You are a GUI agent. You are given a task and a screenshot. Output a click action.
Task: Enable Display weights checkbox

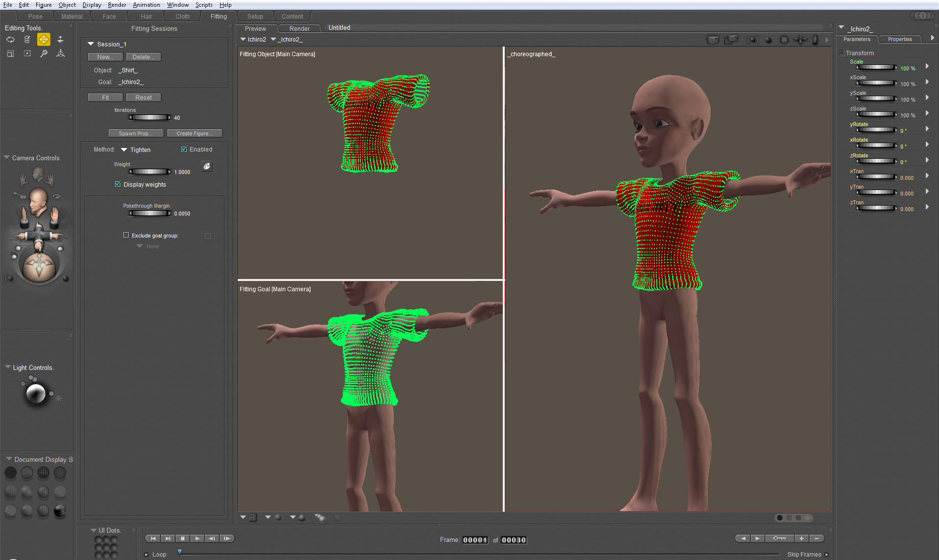tap(117, 184)
